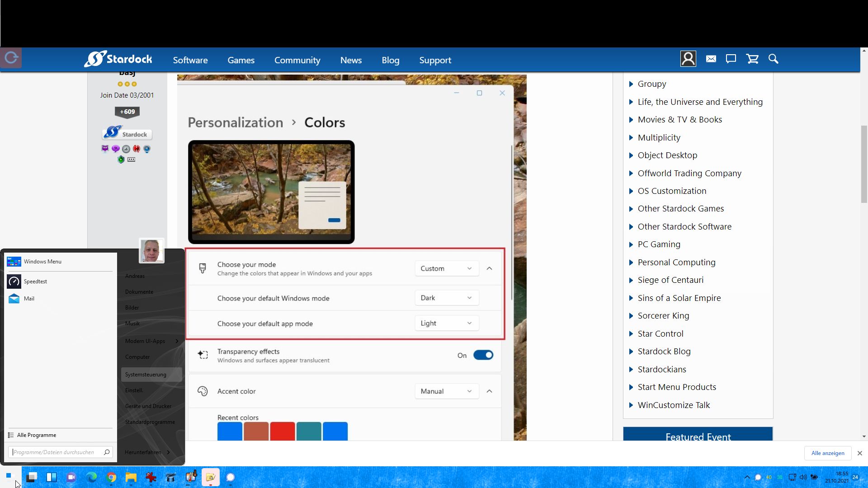Turn off the Transparency effects toggle
868x488 pixels.
tap(483, 355)
